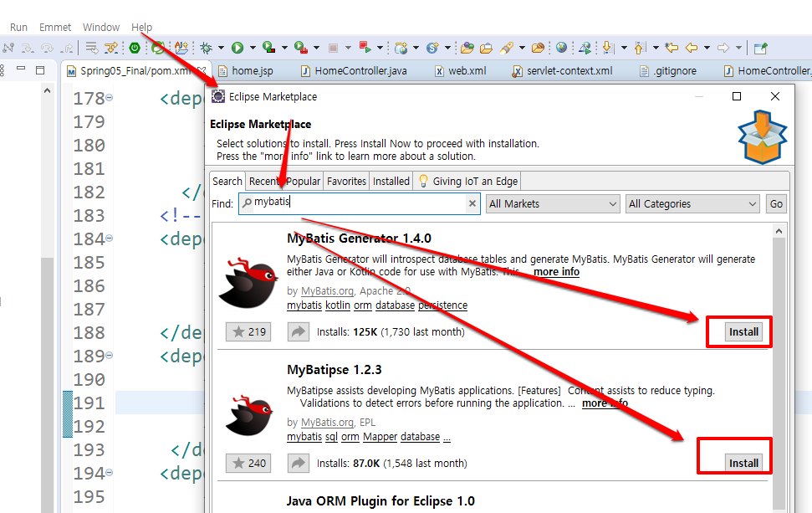Click the red square relaunch icon
Image resolution: width=812 pixels, height=513 pixels.
pyautogui.click(x=365, y=48)
